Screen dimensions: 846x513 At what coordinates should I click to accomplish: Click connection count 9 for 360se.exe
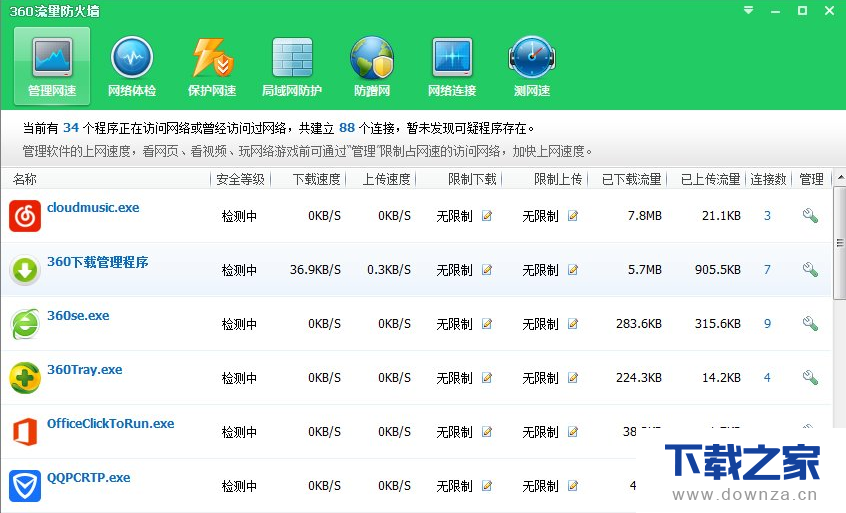(x=767, y=324)
